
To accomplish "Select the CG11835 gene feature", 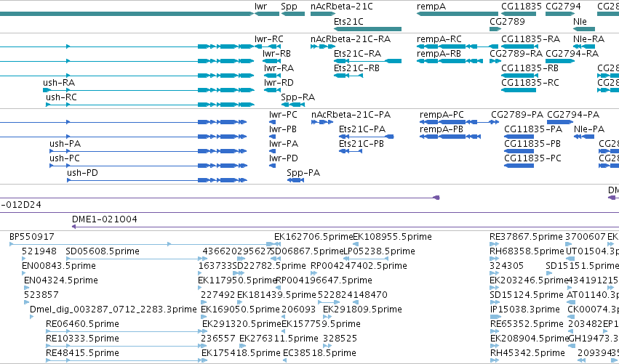I will (x=519, y=15).
